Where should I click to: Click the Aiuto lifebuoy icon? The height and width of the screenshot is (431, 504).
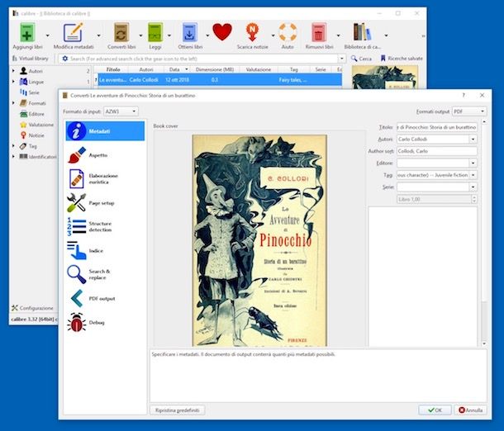point(288,32)
